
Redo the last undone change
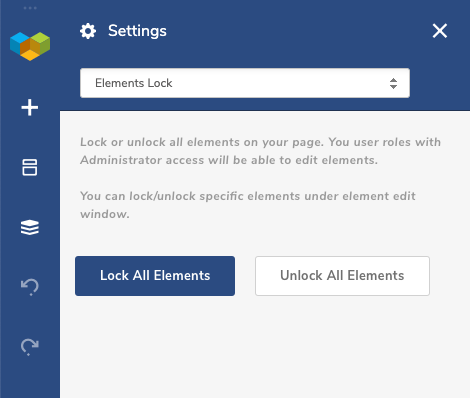[30, 347]
